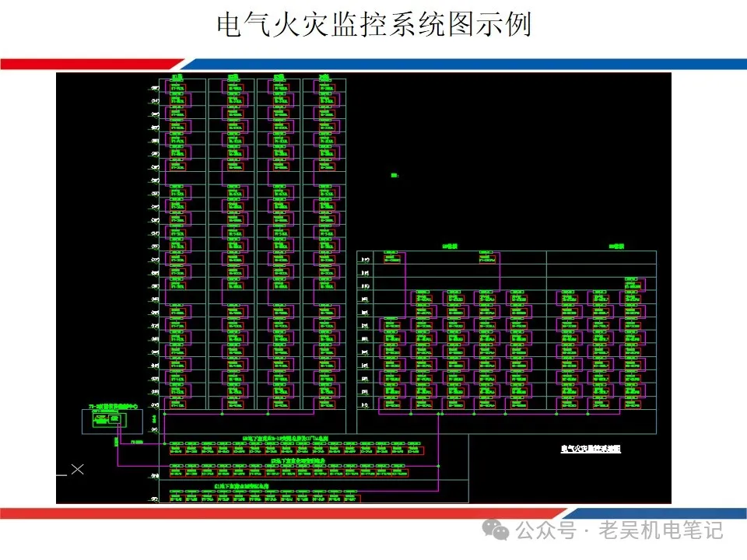
Task: Select the first column header of the tower section
Action: (x=177, y=76)
